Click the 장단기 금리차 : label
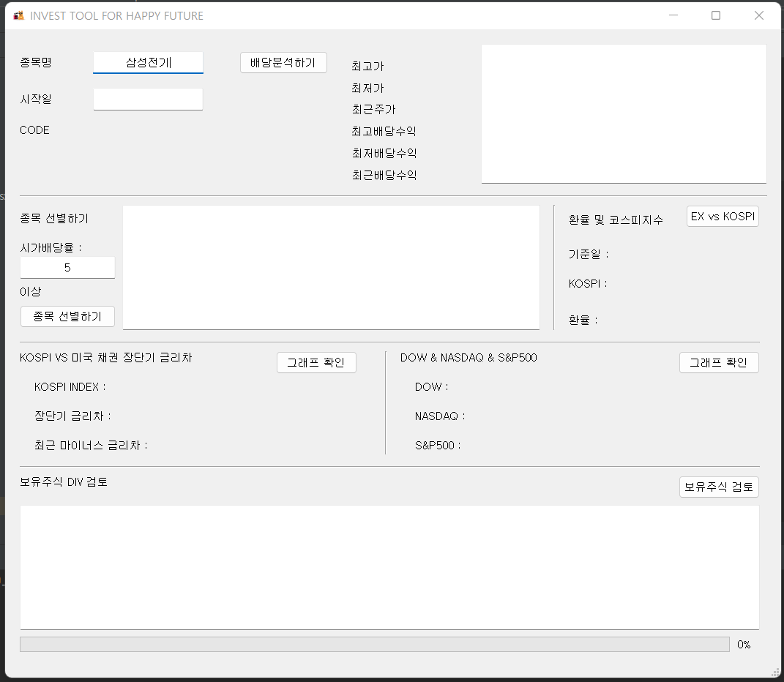784x682 pixels. pyautogui.click(x=72, y=416)
